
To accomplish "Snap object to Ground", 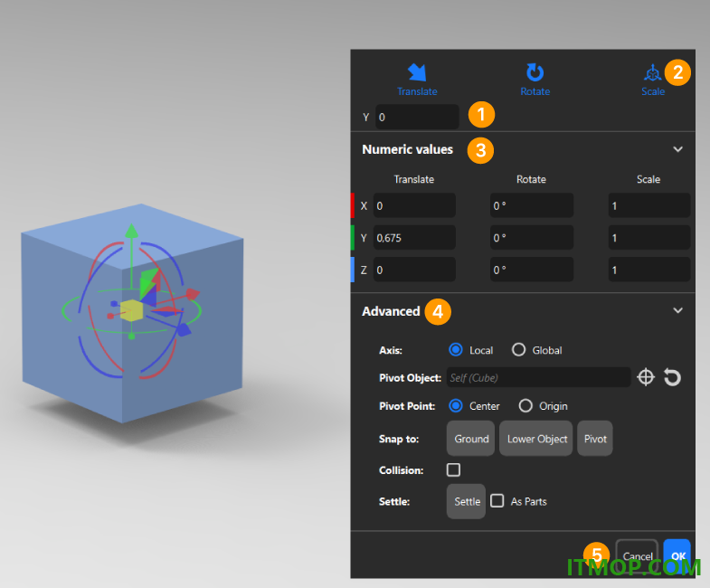I will [x=471, y=439].
